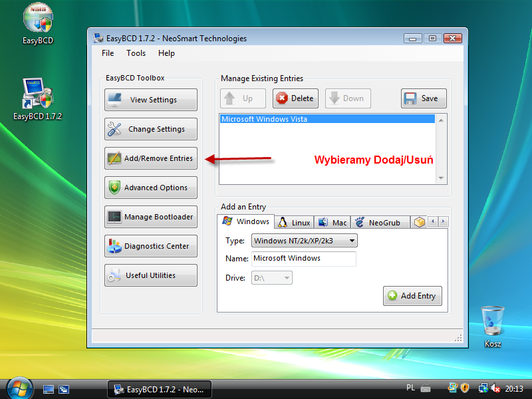The image size is (532, 399).
Task: Open the File menu
Action: [108, 53]
